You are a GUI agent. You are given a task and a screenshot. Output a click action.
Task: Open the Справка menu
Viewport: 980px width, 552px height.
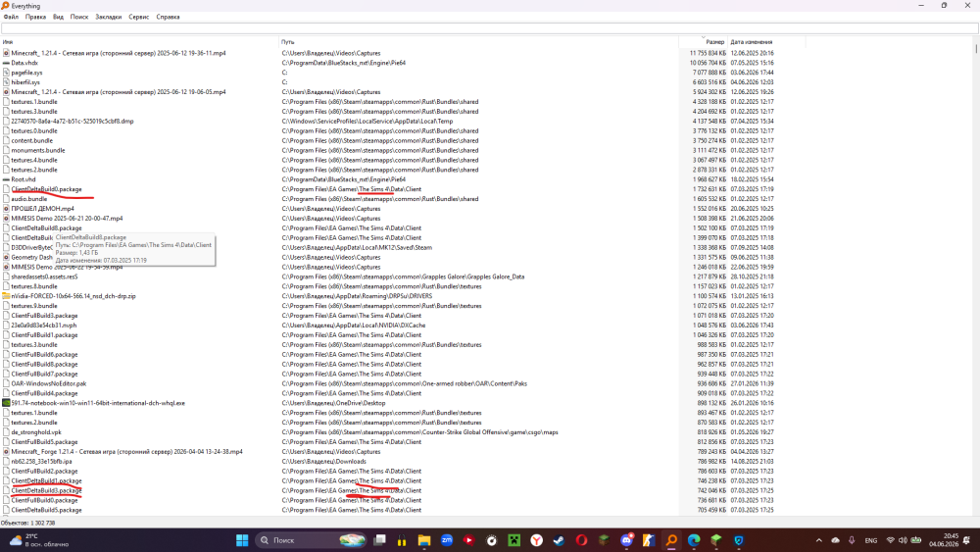(168, 17)
